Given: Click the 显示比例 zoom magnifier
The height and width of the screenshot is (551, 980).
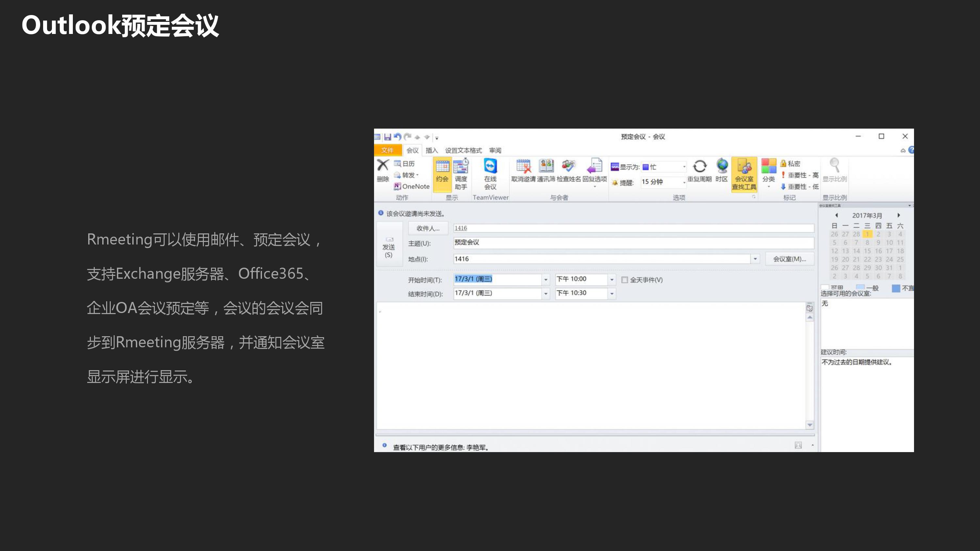Looking at the screenshot, I should coord(835,171).
